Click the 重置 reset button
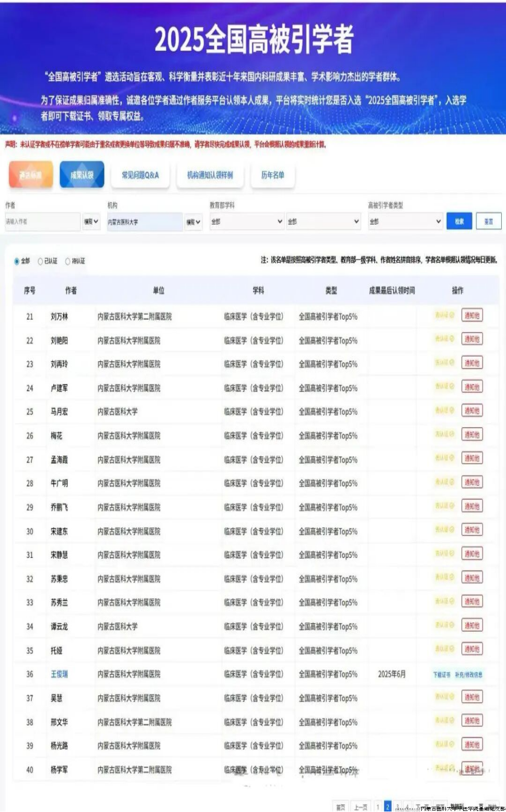Image resolution: width=506 pixels, height=812 pixels. tap(489, 222)
